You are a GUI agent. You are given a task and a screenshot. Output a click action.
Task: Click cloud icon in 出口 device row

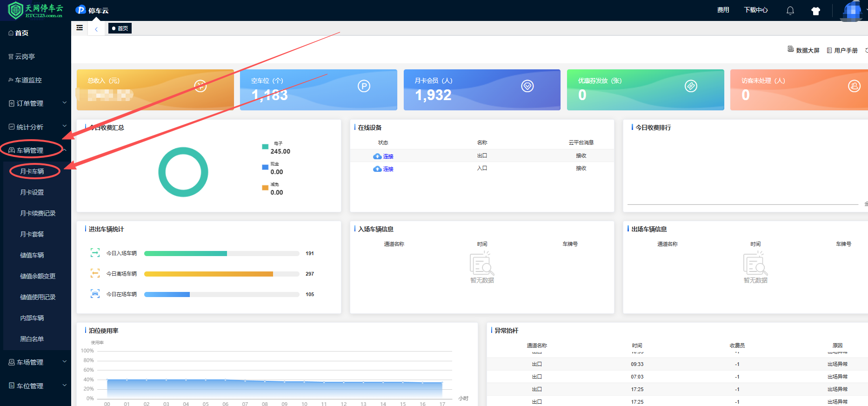377,156
